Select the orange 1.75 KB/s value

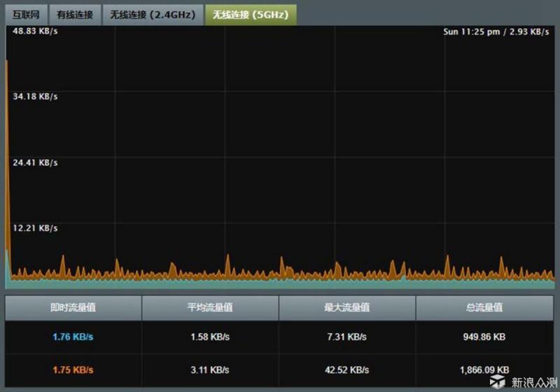[73, 370]
